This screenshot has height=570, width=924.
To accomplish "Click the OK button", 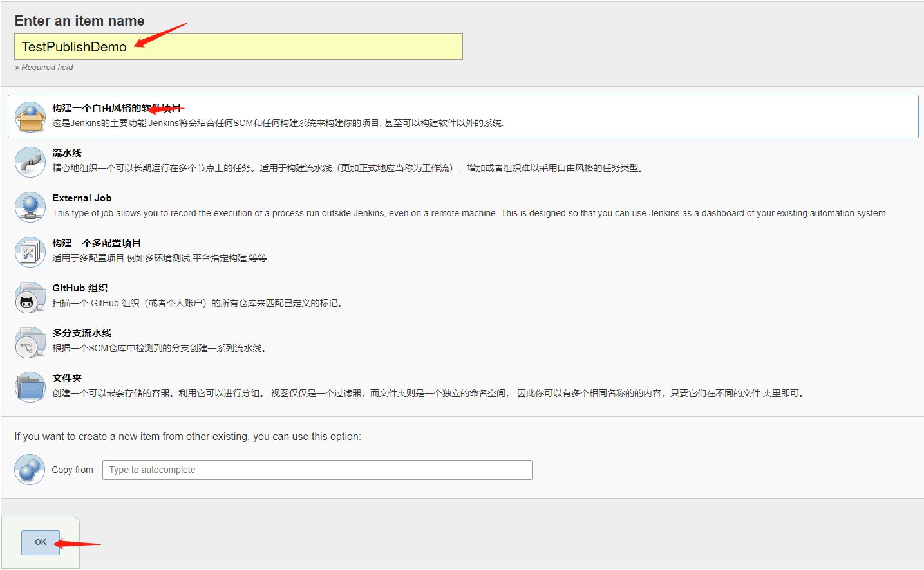I will click(x=41, y=542).
